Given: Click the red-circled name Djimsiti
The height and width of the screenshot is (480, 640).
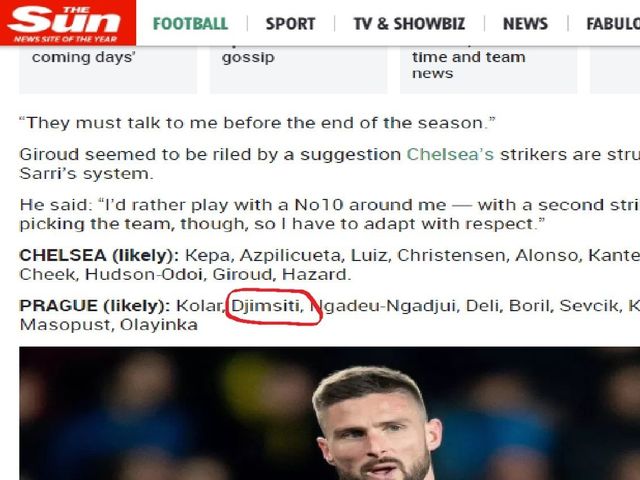Looking at the screenshot, I should (x=265, y=306).
